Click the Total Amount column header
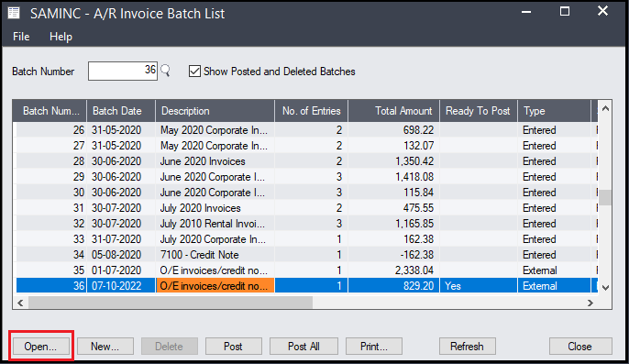 click(x=394, y=111)
